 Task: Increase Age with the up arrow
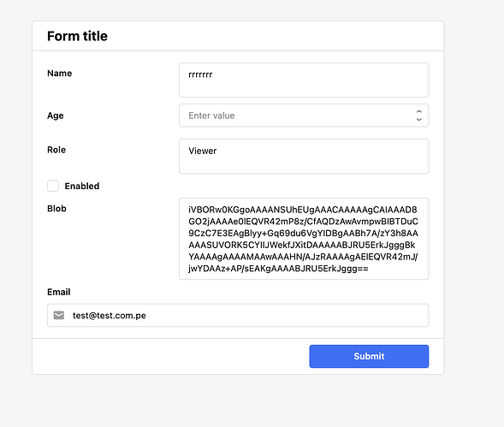pos(418,111)
